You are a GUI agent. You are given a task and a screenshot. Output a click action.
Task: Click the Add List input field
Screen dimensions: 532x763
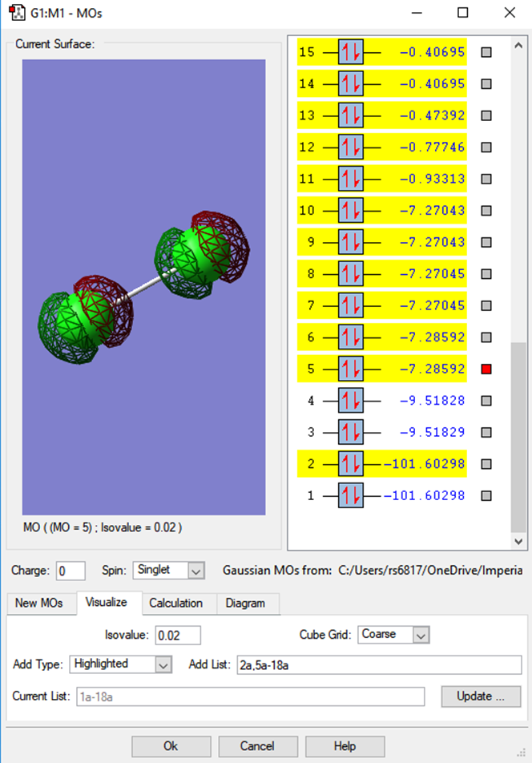click(379, 664)
